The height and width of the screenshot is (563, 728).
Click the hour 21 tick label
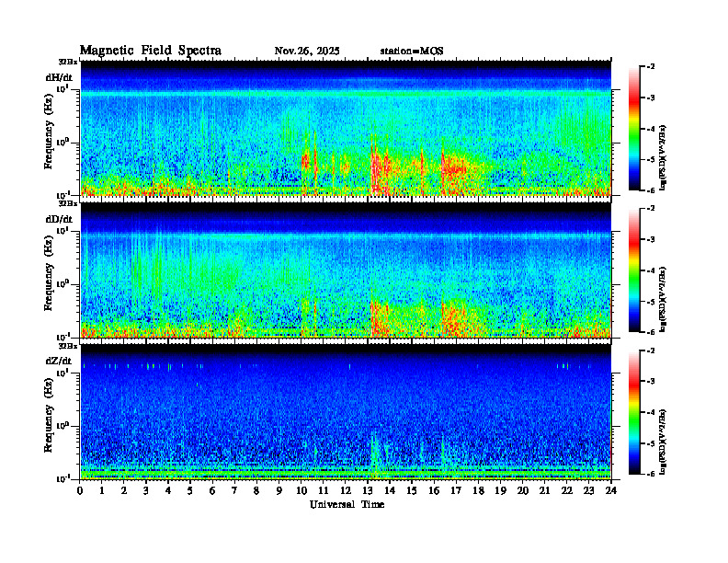pos(544,491)
